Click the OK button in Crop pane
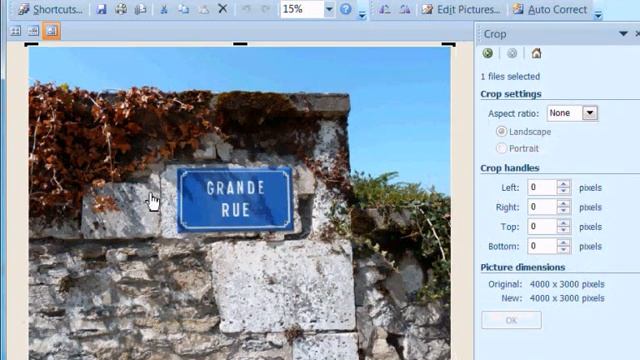 pos(511,320)
